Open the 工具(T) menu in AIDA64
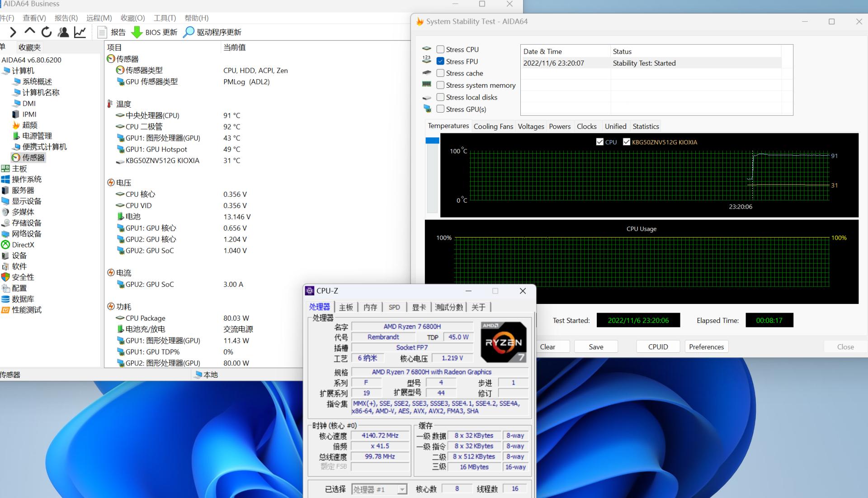 click(x=164, y=18)
